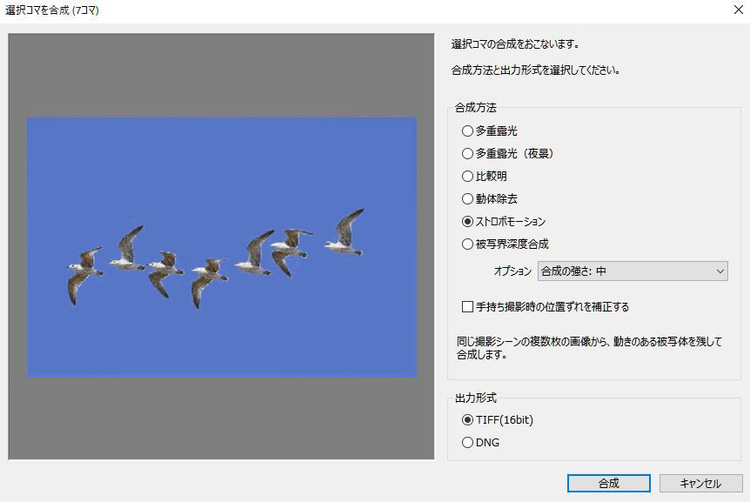Pick the 動体除去 composite method

point(467,199)
